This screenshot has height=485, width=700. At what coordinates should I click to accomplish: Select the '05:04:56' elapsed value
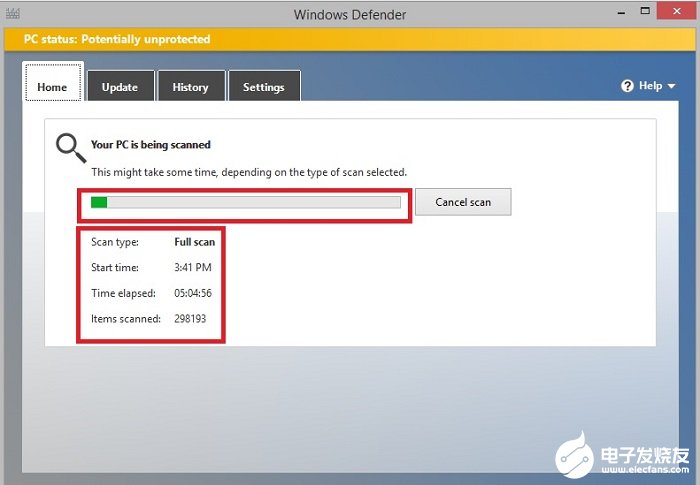(x=193, y=293)
